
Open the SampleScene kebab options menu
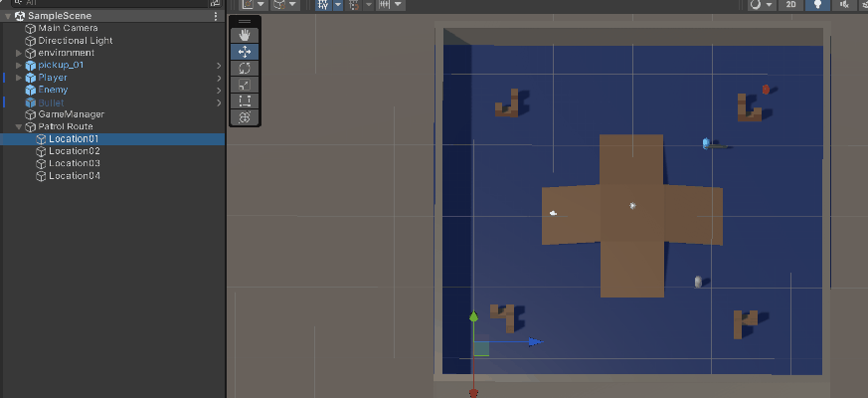tap(216, 16)
